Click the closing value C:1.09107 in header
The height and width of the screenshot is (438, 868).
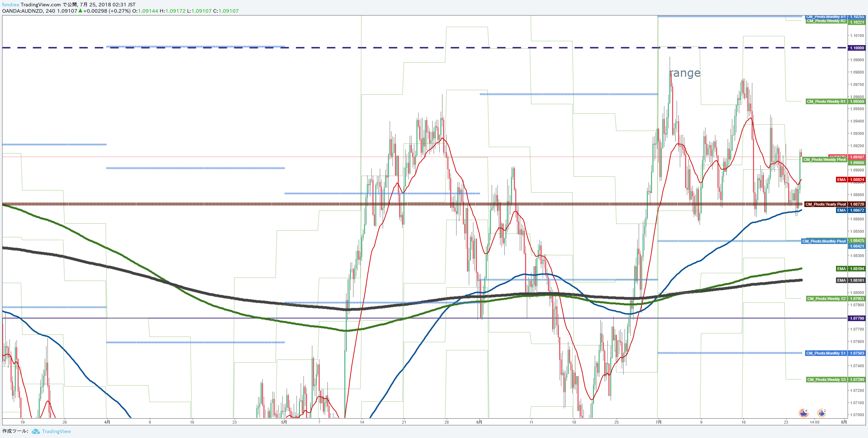226,11
